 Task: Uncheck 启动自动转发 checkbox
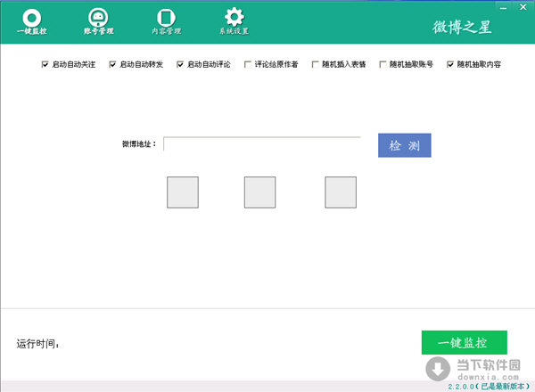(x=112, y=64)
